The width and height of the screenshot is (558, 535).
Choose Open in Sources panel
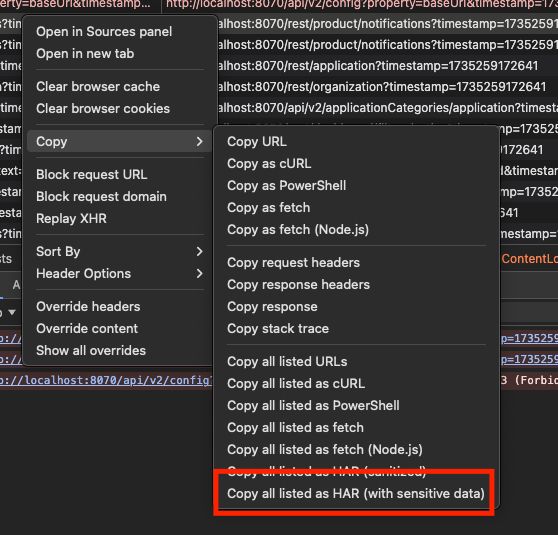click(104, 32)
